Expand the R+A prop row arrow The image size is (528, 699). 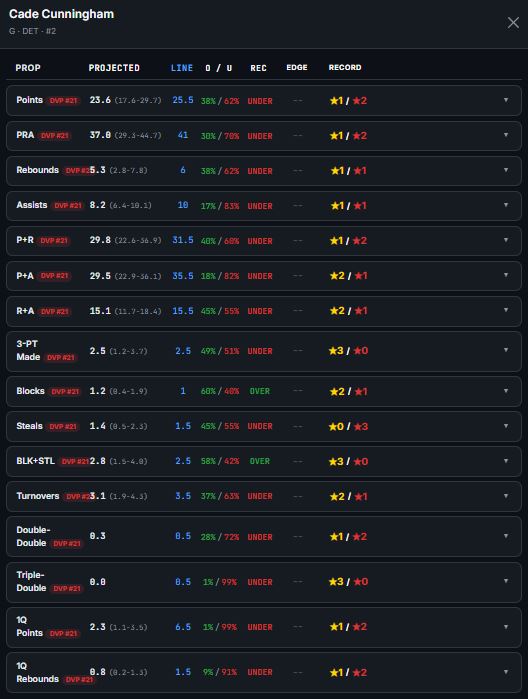(506, 310)
